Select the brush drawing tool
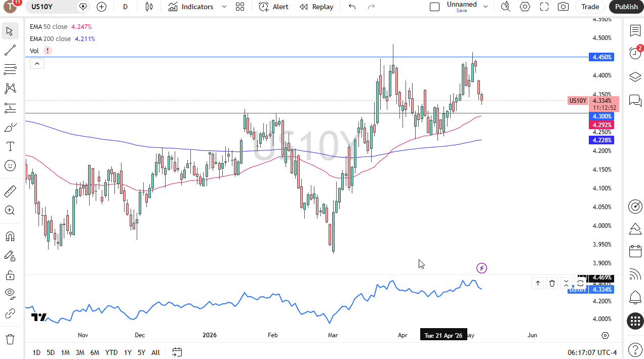 pos(10,127)
